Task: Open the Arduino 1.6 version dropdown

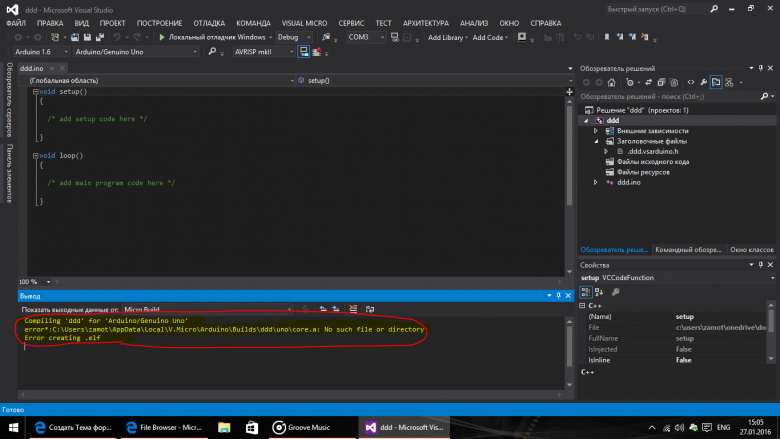Action: click(x=66, y=52)
